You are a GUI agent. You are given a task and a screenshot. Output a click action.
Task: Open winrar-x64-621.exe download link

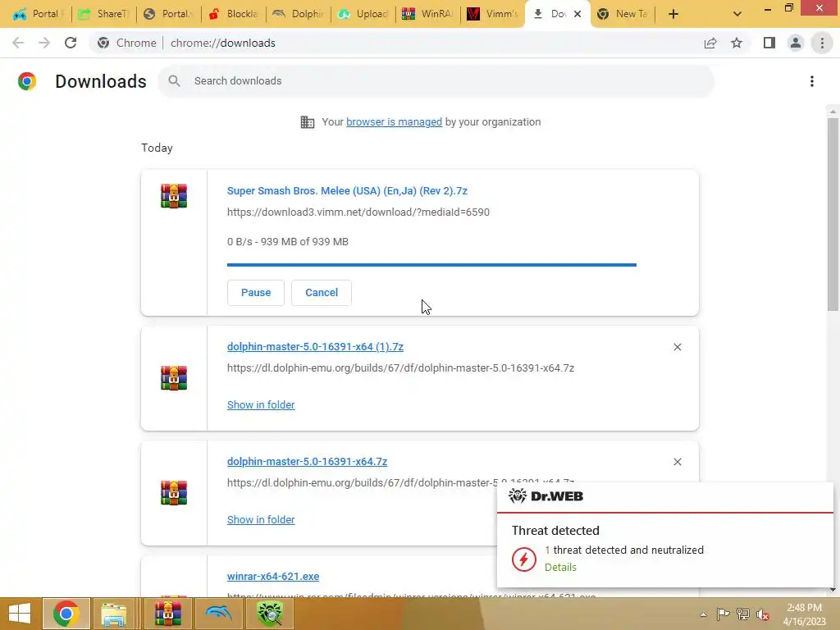pyautogui.click(x=273, y=577)
